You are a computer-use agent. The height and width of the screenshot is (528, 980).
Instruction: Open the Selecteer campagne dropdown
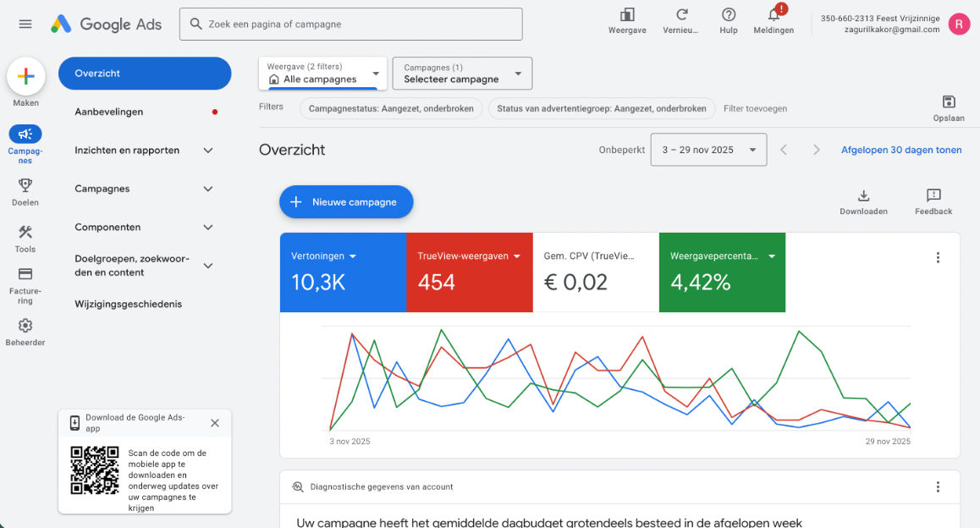tap(462, 73)
